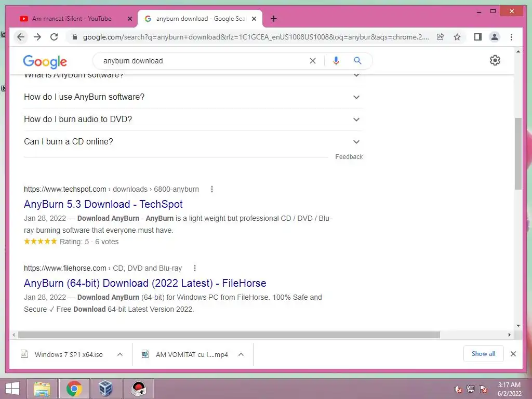Open a new browser tab
The width and height of the screenshot is (532, 399).
pos(274,19)
